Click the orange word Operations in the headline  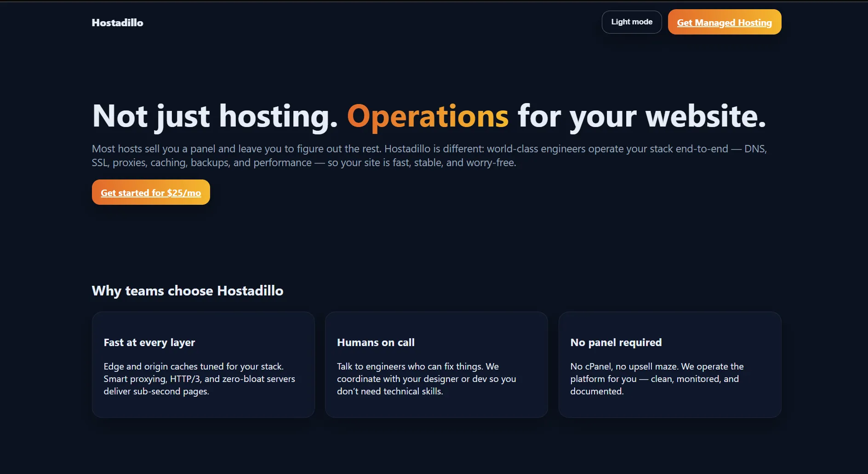(428, 116)
